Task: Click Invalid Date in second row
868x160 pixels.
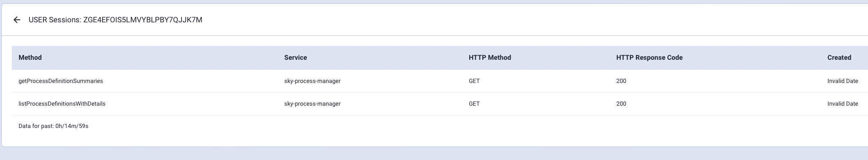Action: click(x=842, y=104)
